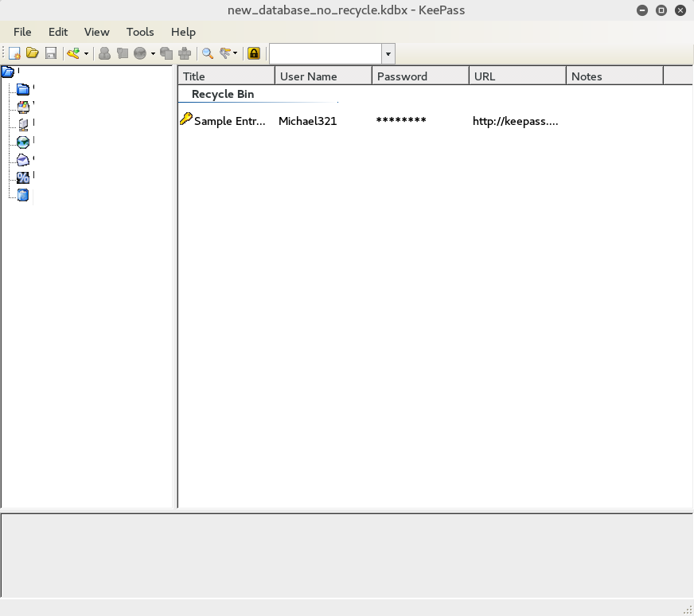This screenshot has width=694, height=616.
Task: Click the New Database toolbar icon
Action: 14,53
